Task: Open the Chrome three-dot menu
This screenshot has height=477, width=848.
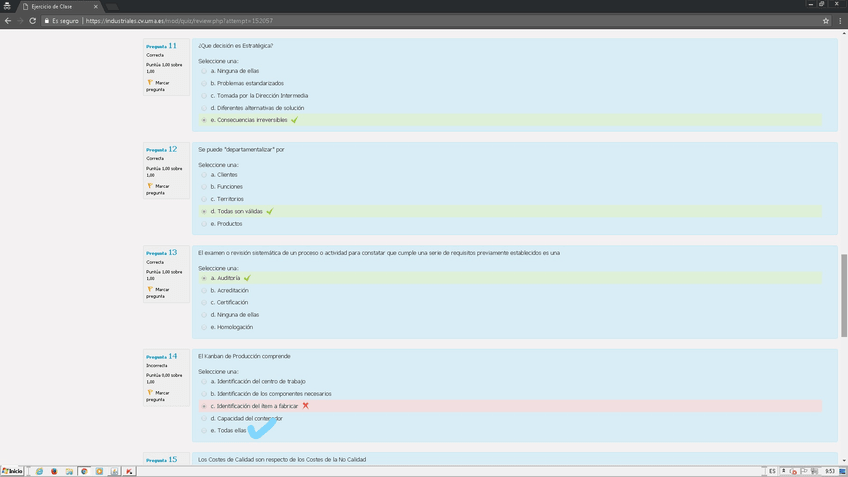Action: (x=840, y=21)
